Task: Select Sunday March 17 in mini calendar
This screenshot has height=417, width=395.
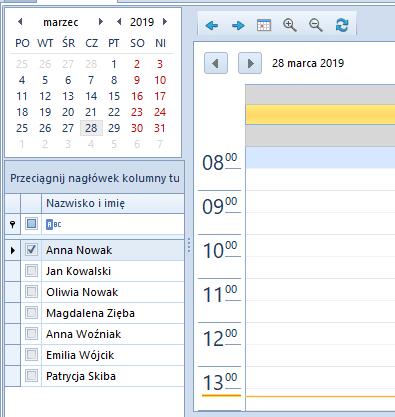Action: [160, 96]
